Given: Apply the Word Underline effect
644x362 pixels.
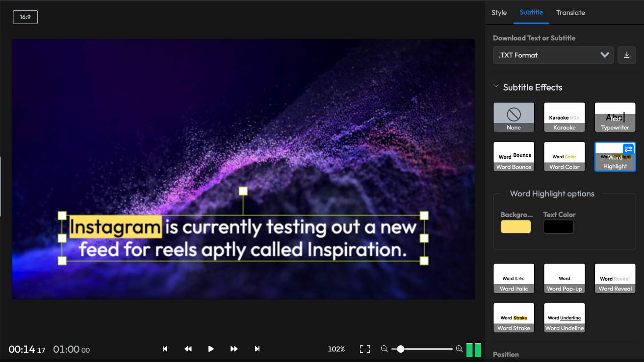Looking at the screenshot, I should pyautogui.click(x=565, y=318).
